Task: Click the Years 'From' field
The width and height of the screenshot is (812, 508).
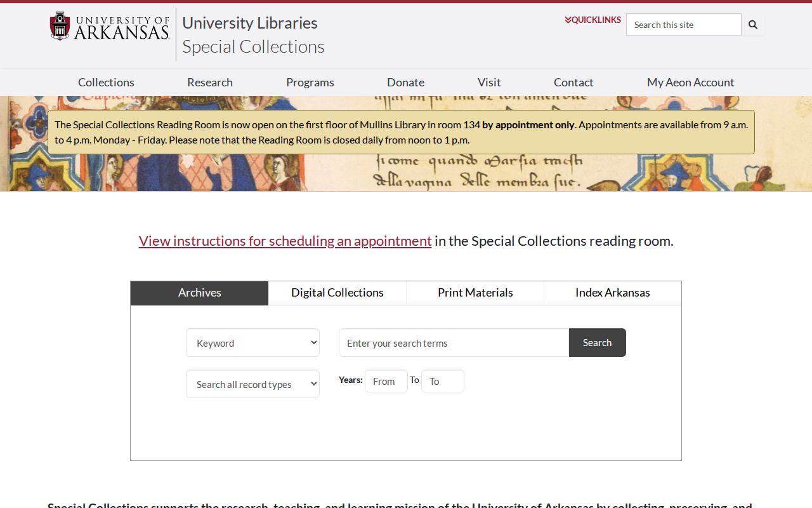Action: click(x=386, y=381)
